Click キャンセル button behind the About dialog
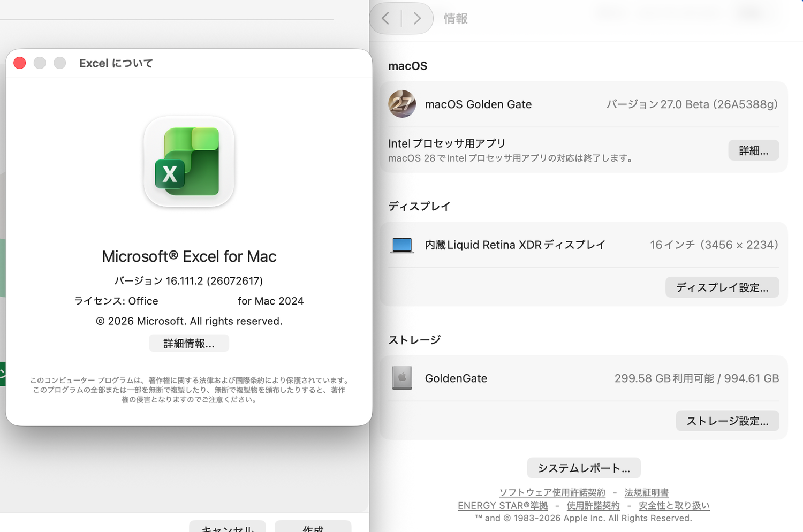This screenshot has height=532, width=803. click(228, 527)
